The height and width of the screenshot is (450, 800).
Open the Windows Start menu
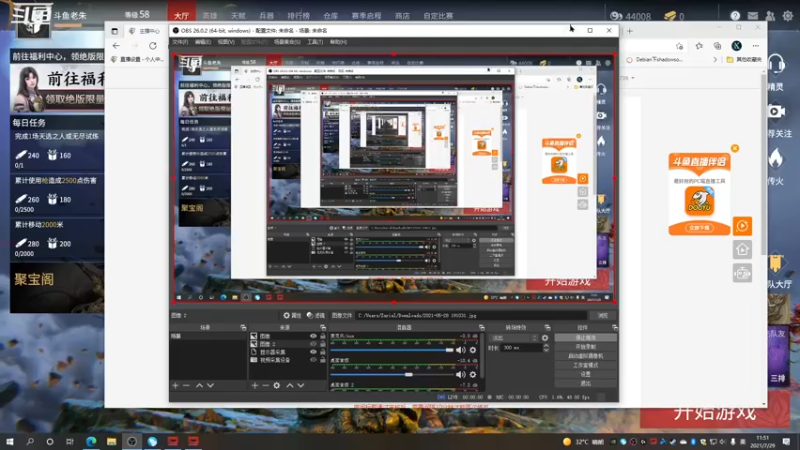(x=10, y=441)
